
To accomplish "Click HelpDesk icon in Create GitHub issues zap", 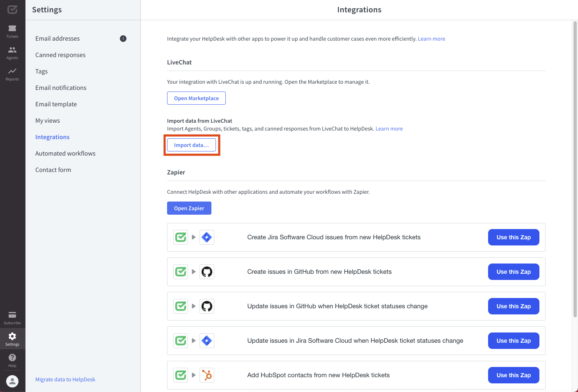I will click(181, 272).
